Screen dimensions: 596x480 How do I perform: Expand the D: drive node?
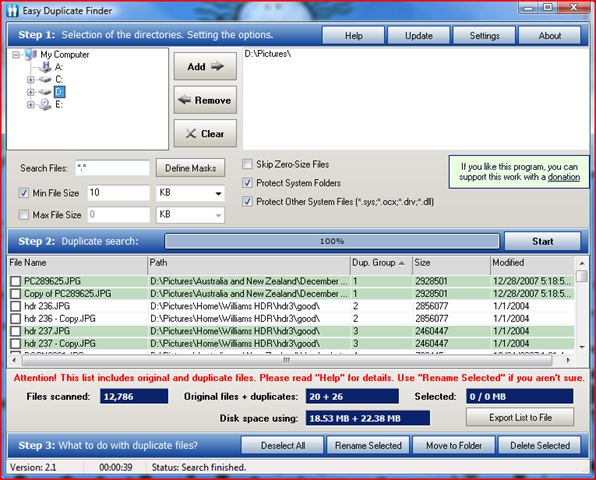(x=31, y=92)
